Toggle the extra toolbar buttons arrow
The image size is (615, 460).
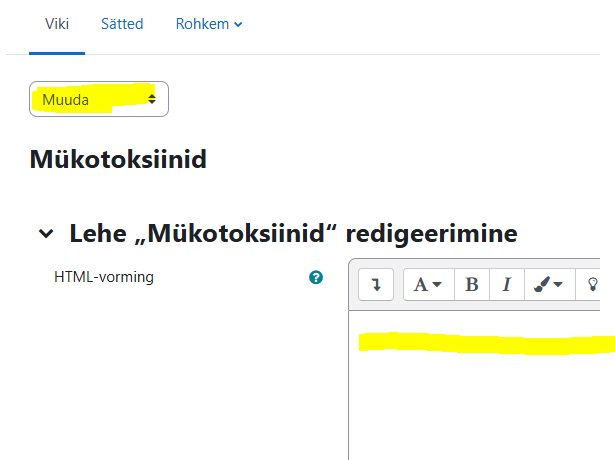[x=376, y=285]
